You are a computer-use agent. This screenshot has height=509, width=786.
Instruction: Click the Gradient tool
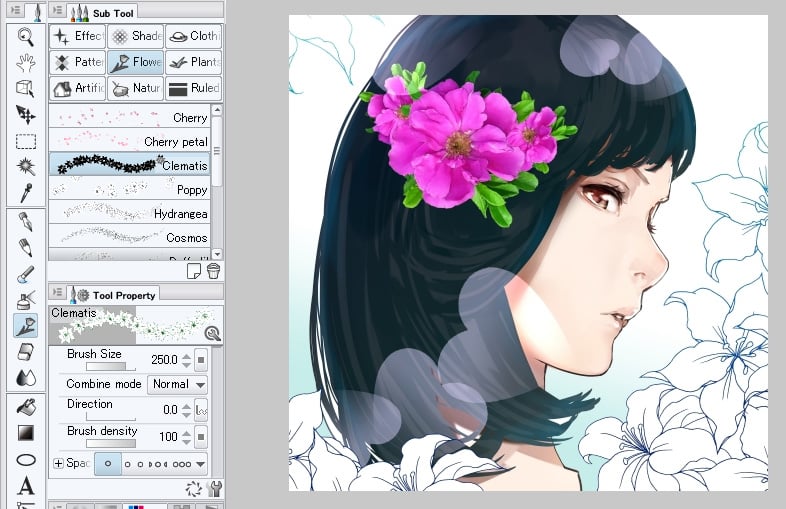(x=26, y=433)
